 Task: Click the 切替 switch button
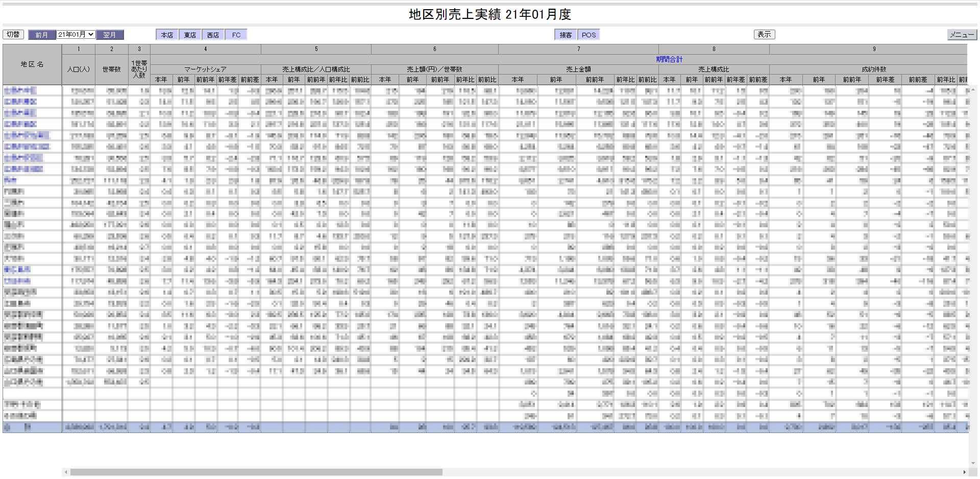pos(13,34)
